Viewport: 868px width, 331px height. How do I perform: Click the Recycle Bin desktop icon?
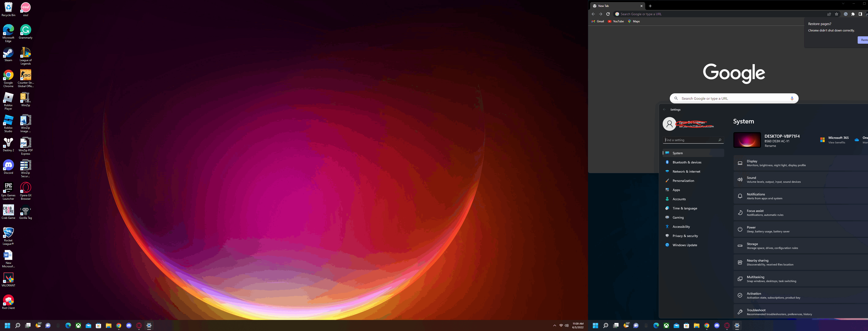pyautogui.click(x=8, y=9)
